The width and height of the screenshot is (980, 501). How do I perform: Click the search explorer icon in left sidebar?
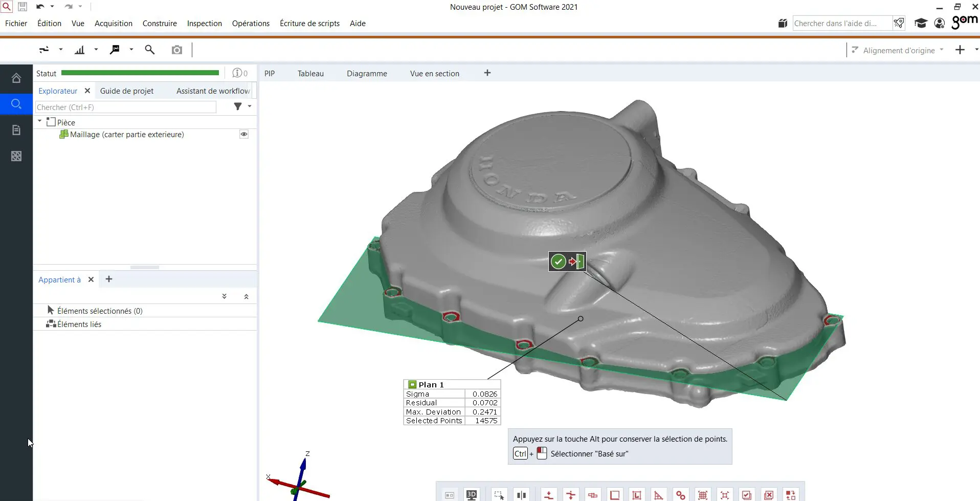click(16, 104)
